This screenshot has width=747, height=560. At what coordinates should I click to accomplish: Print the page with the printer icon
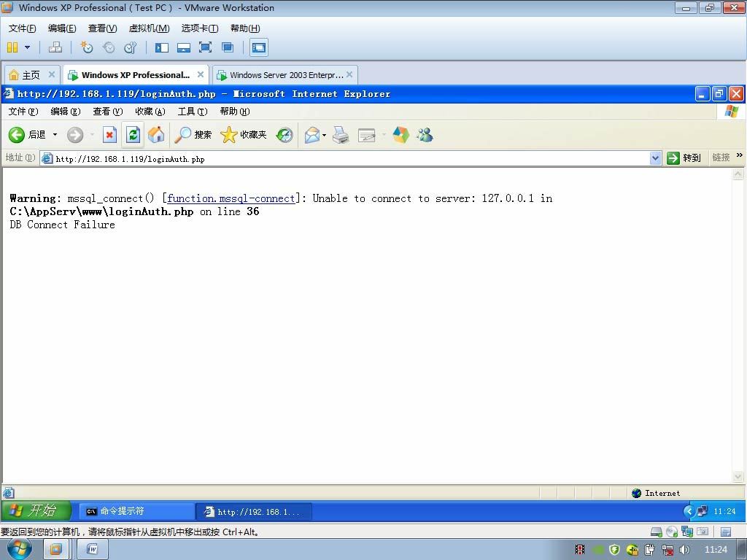[x=341, y=135]
